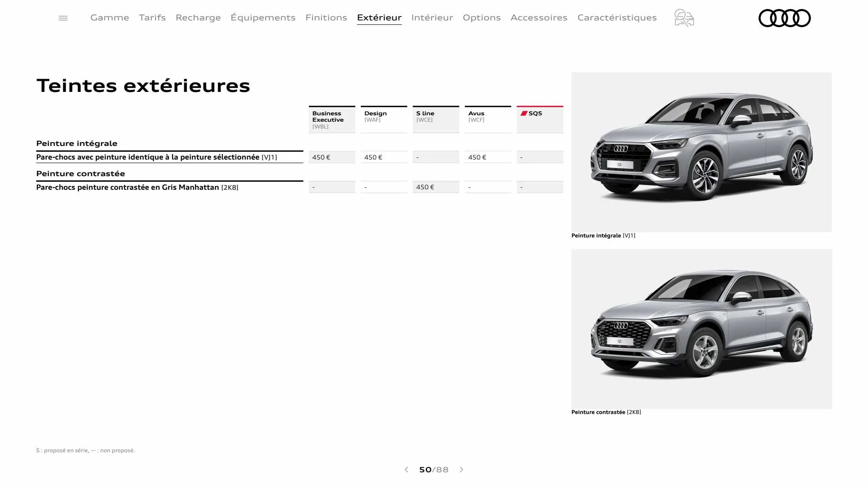
Task: Click the 450 € price under Business Executive
Action: (332, 157)
